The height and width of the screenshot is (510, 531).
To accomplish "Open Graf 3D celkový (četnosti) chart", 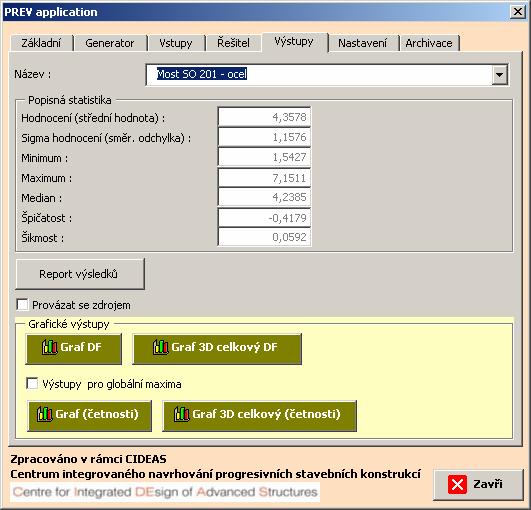I will click(x=259, y=416).
